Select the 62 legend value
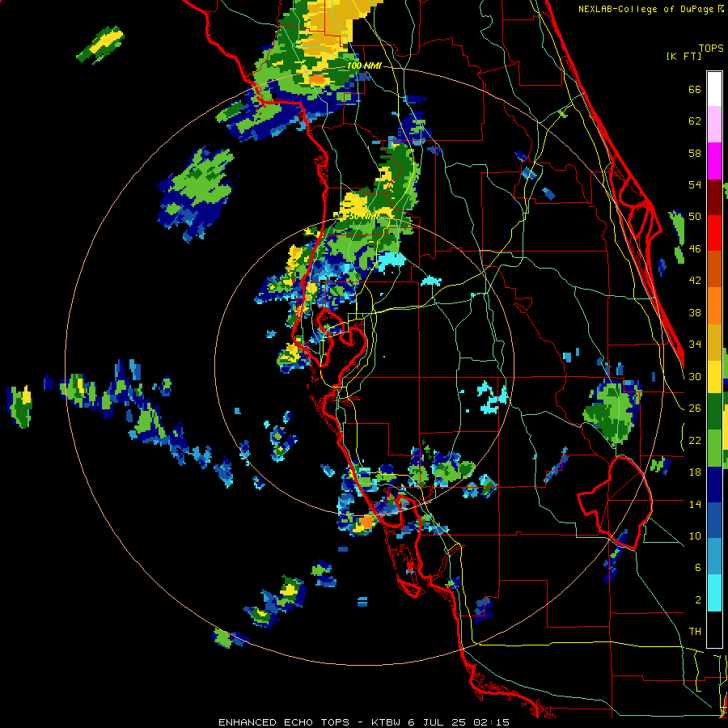 [695, 121]
